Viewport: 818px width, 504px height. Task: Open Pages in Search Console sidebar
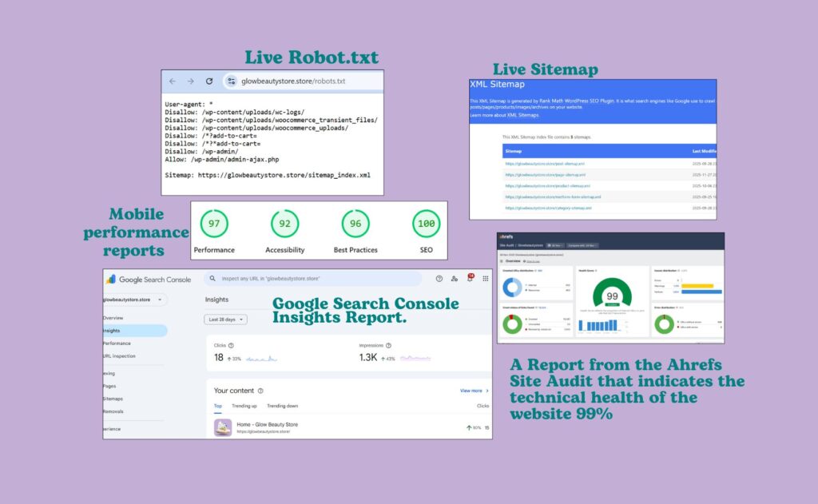109,386
